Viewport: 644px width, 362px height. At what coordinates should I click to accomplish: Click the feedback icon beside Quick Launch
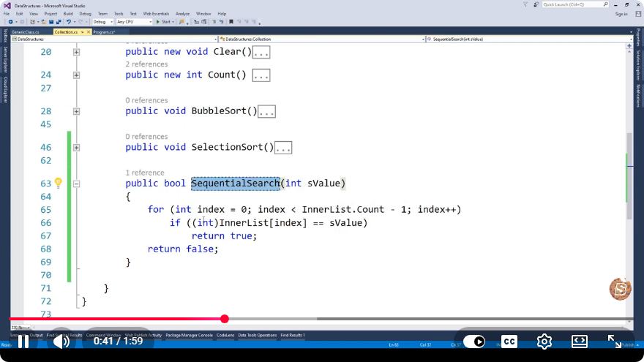click(536, 4)
